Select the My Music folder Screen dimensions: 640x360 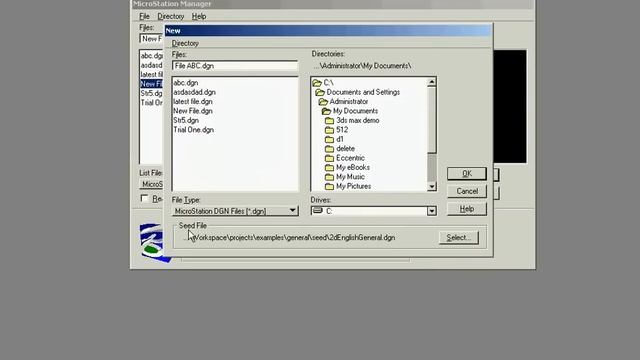345,177
